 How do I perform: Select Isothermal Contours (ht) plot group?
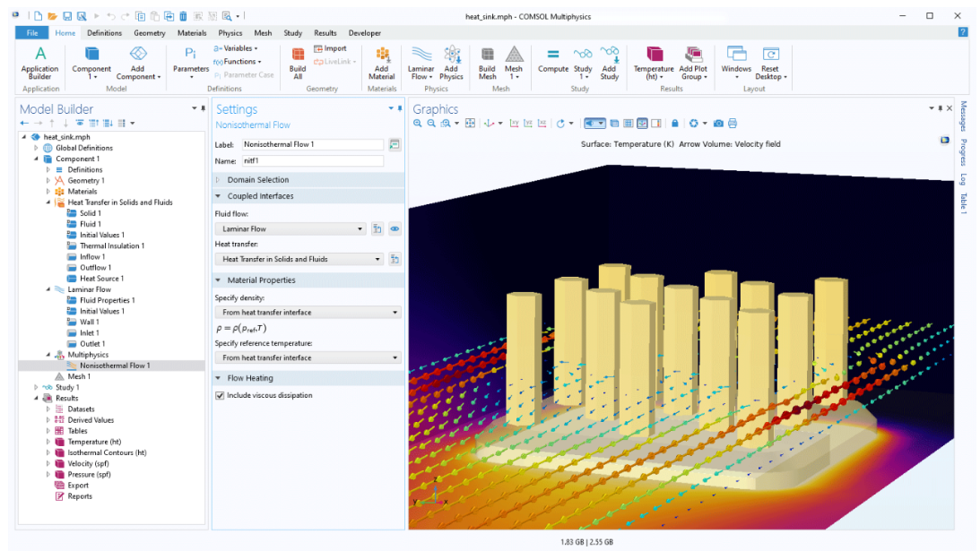pyautogui.click(x=107, y=453)
